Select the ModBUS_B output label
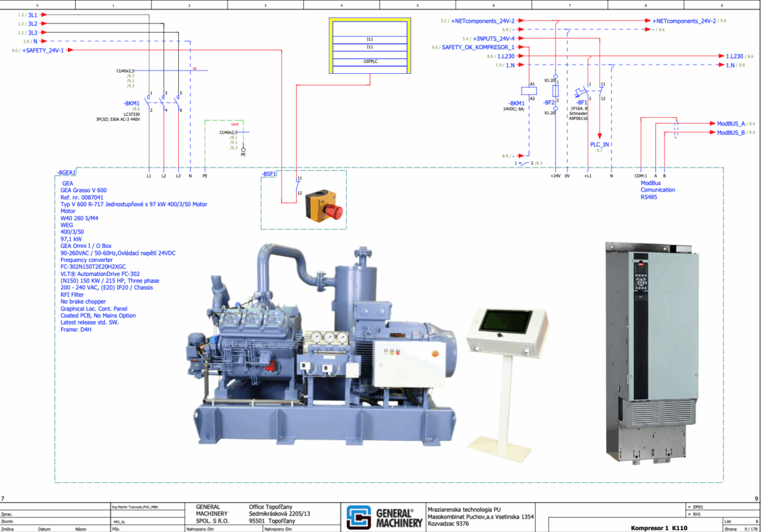This screenshot has width=761, height=532. pyautogui.click(x=731, y=132)
